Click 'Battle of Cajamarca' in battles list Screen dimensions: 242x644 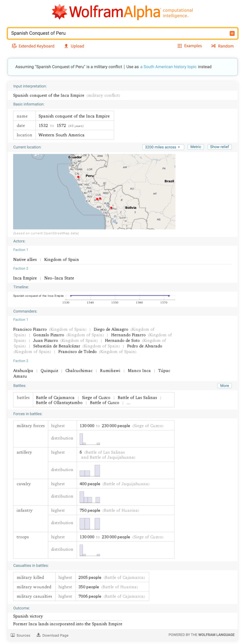[x=55, y=397]
